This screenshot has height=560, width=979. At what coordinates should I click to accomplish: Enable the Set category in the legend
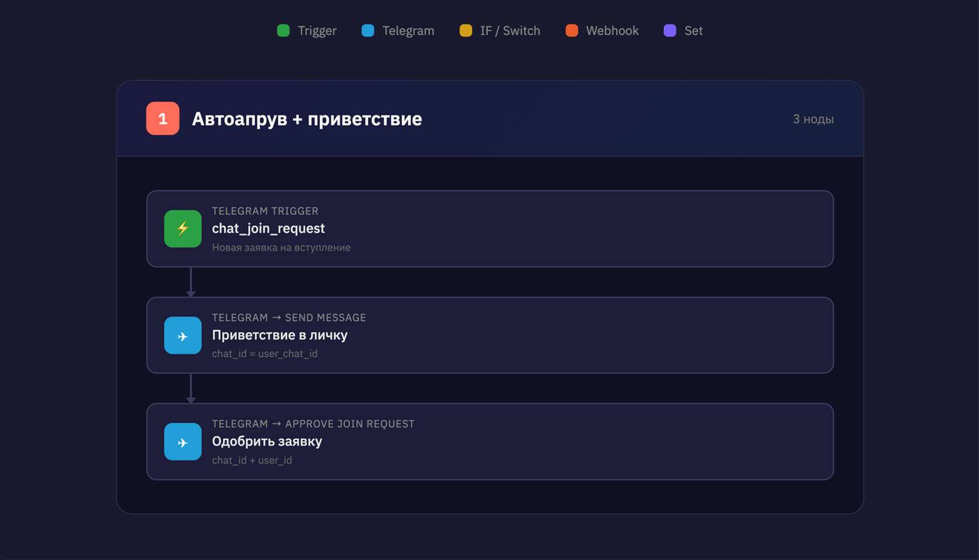684,30
